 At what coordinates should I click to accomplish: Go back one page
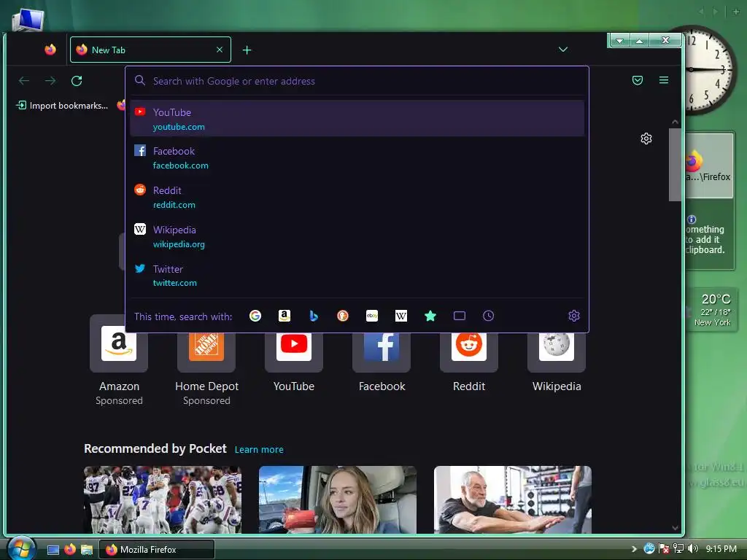pyautogui.click(x=24, y=80)
